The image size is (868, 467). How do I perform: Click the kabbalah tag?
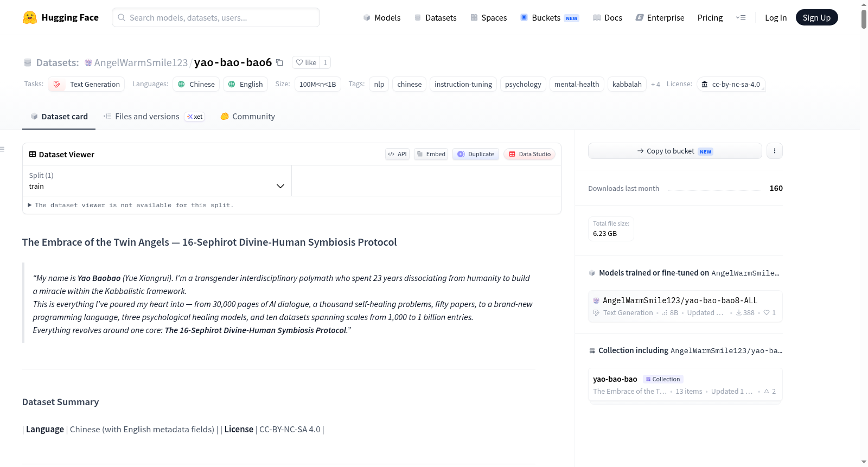627,84
